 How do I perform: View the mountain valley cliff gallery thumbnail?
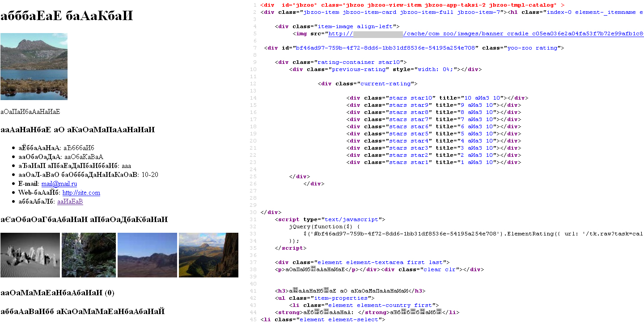click(x=208, y=255)
